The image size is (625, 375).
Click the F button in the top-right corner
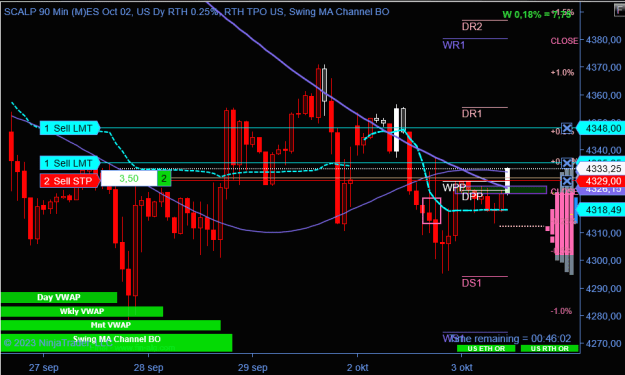(x=620, y=10)
